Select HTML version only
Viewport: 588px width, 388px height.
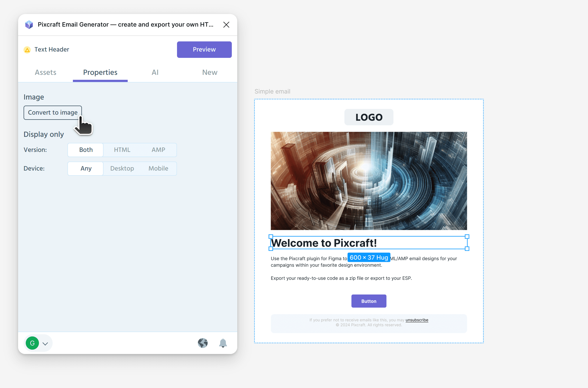tap(122, 150)
